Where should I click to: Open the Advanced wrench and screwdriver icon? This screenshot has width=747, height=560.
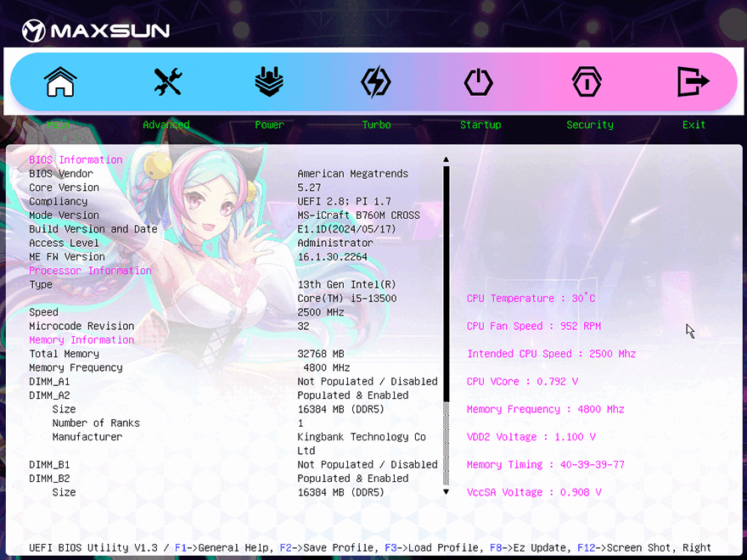coord(168,81)
